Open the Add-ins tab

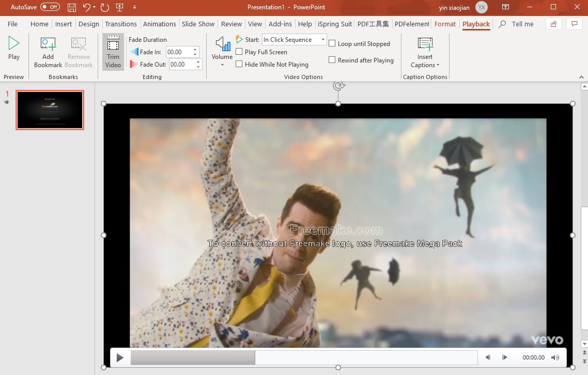(280, 24)
